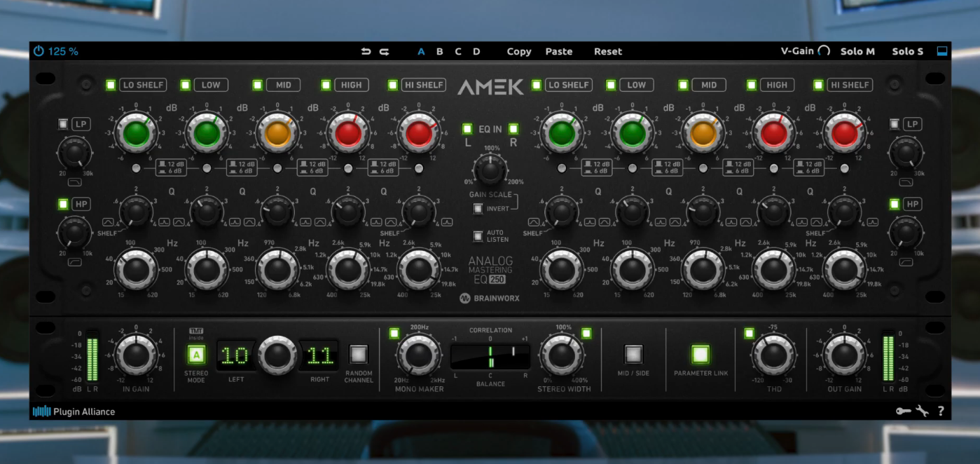Toggle the Mono Maker enable LED

394,333
